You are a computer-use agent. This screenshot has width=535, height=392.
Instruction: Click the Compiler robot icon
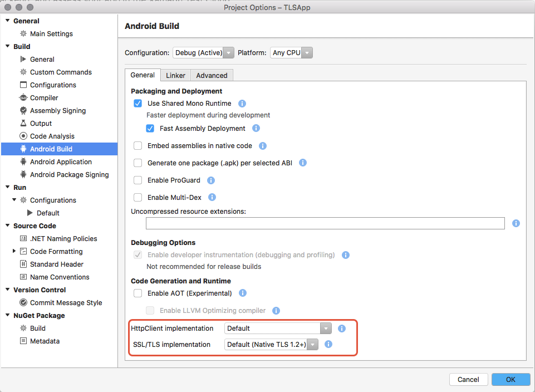click(x=23, y=97)
